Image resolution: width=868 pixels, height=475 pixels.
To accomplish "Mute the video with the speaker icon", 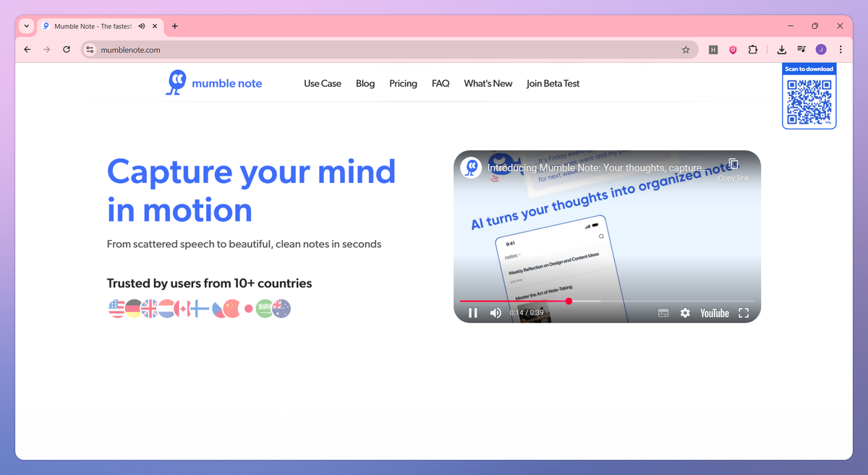I will (x=495, y=313).
